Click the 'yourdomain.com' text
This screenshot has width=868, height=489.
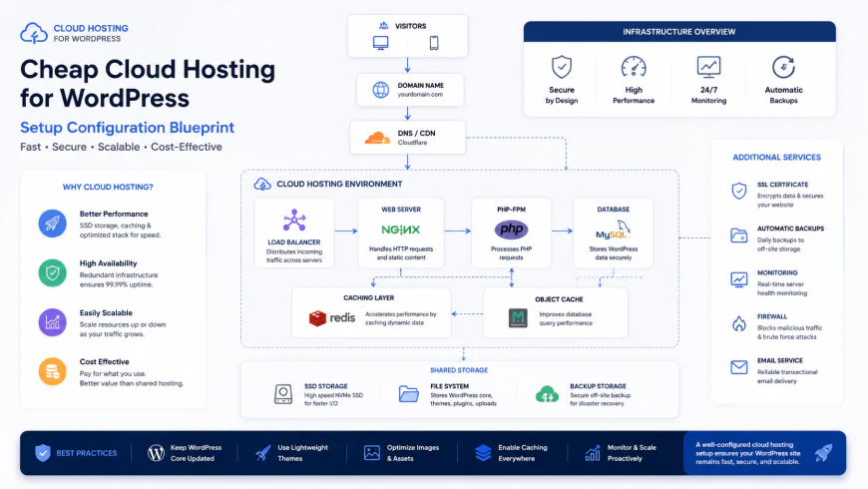tap(420, 95)
